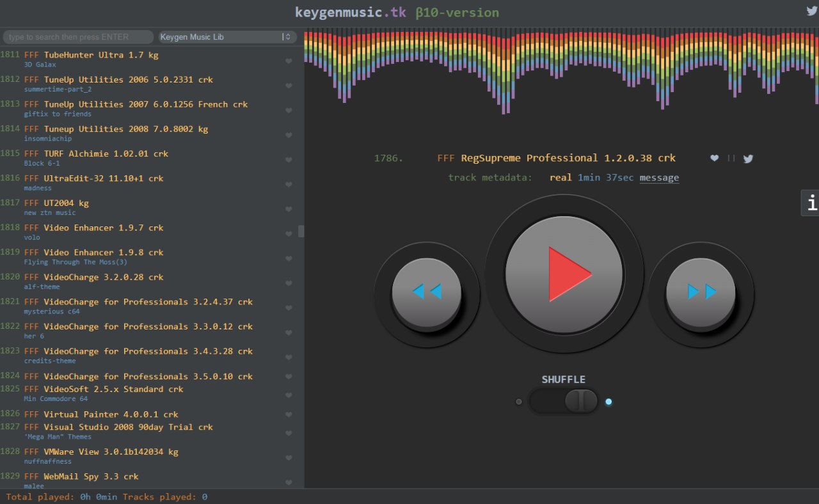Heart the Video Enhancer 1.9.7 track
This screenshot has height=504, width=819.
click(289, 234)
